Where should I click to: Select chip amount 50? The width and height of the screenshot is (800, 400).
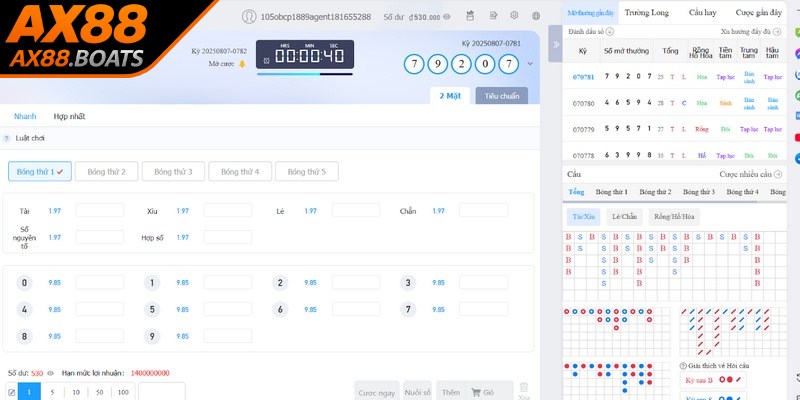(99, 392)
